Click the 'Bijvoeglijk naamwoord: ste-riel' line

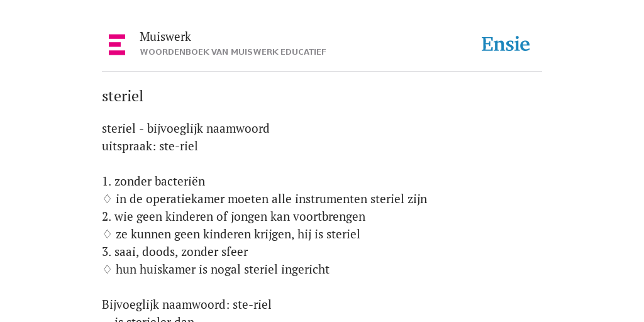[x=186, y=305]
